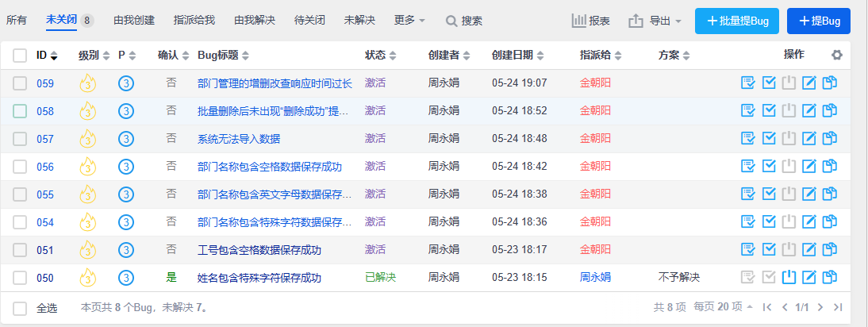
Task: Sort by 创建日期 column header
Action: tap(517, 56)
